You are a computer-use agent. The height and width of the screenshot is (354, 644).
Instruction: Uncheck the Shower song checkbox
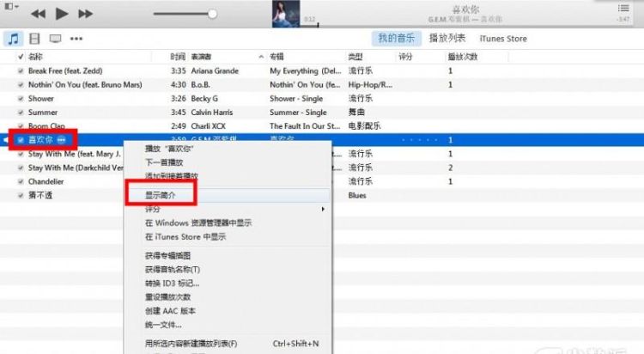[21, 99]
